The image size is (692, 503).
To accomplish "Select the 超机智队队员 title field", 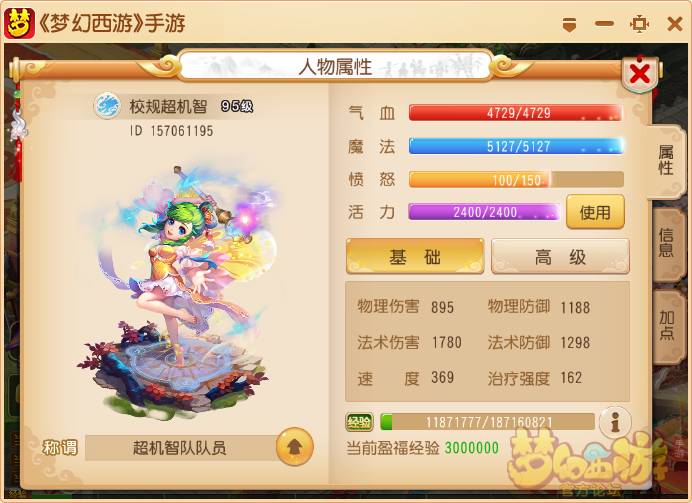I will 181,448.
